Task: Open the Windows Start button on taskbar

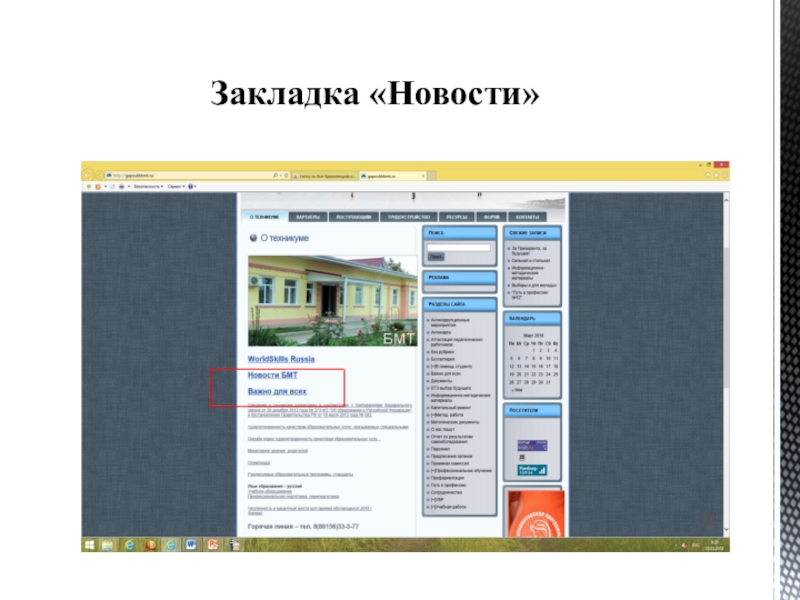Action: pyautogui.click(x=89, y=545)
